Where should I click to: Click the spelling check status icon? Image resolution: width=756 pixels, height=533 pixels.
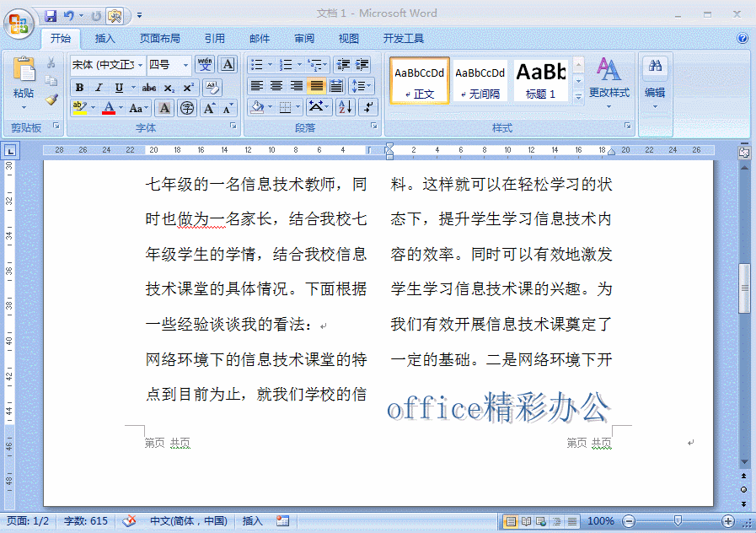pyautogui.click(x=129, y=521)
